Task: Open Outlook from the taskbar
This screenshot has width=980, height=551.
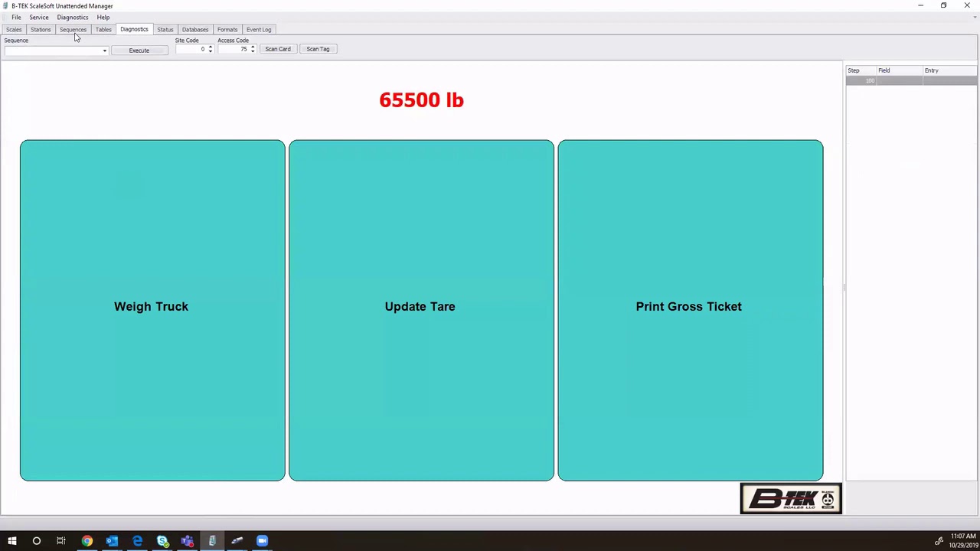Action: point(112,541)
